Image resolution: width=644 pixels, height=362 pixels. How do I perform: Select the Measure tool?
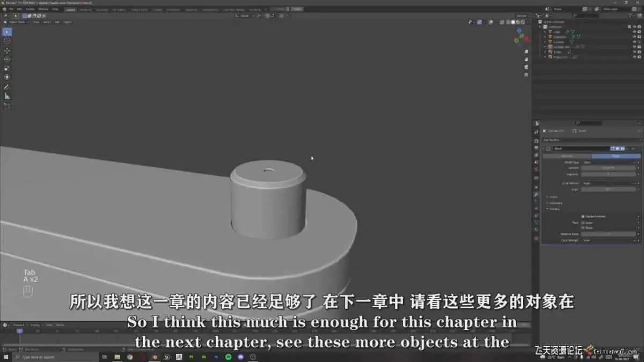(7, 96)
